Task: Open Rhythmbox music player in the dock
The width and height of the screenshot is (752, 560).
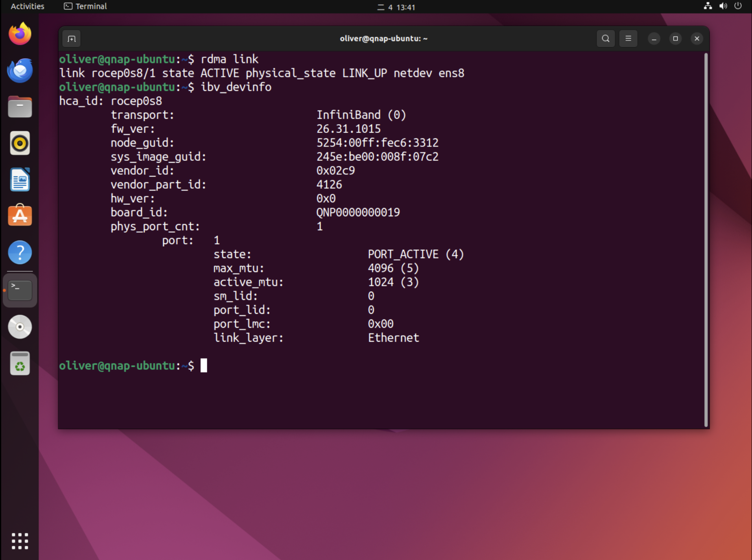Action: click(x=20, y=143)
